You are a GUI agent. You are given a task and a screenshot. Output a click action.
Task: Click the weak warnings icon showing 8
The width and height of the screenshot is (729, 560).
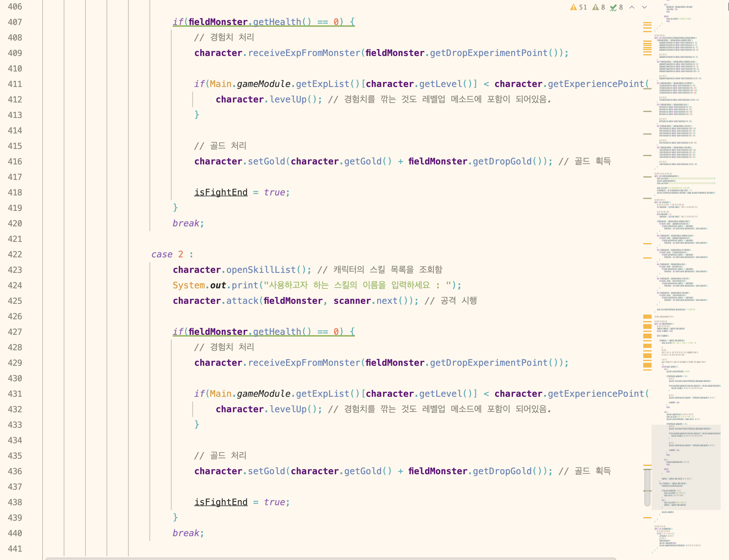pos(596,7)
